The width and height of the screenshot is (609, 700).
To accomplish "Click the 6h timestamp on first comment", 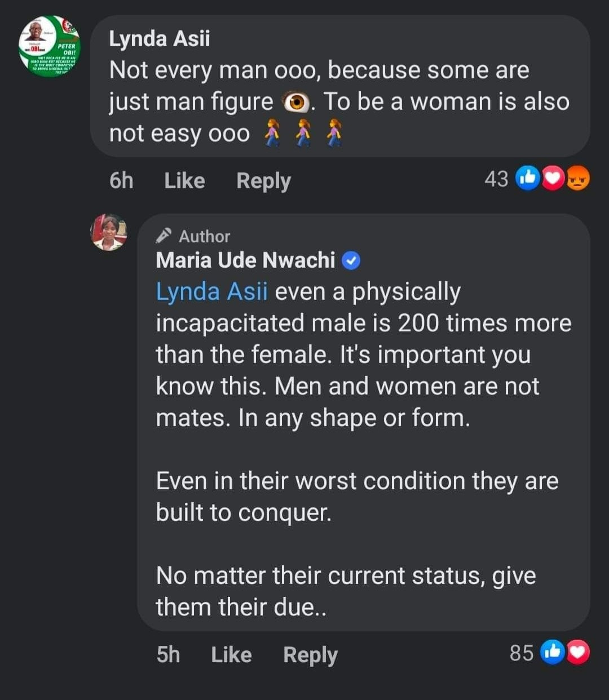I will [x=121, y=181].
